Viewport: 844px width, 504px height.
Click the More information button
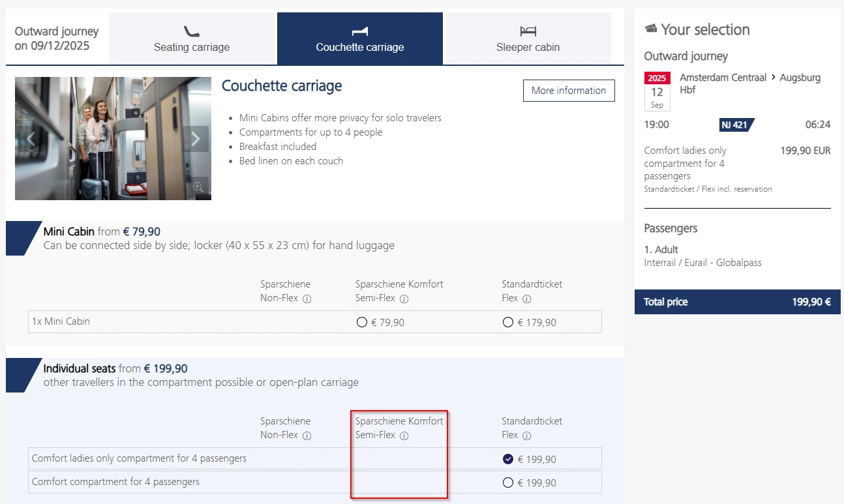pos(568,91)
